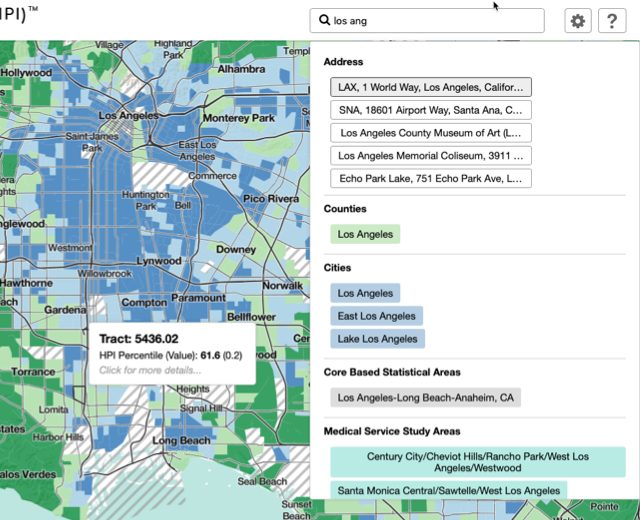Focus the search box containing 'los ang'
Image resolution: width=640 pixels, height=520 pixels.
click(x=427, y=20)
